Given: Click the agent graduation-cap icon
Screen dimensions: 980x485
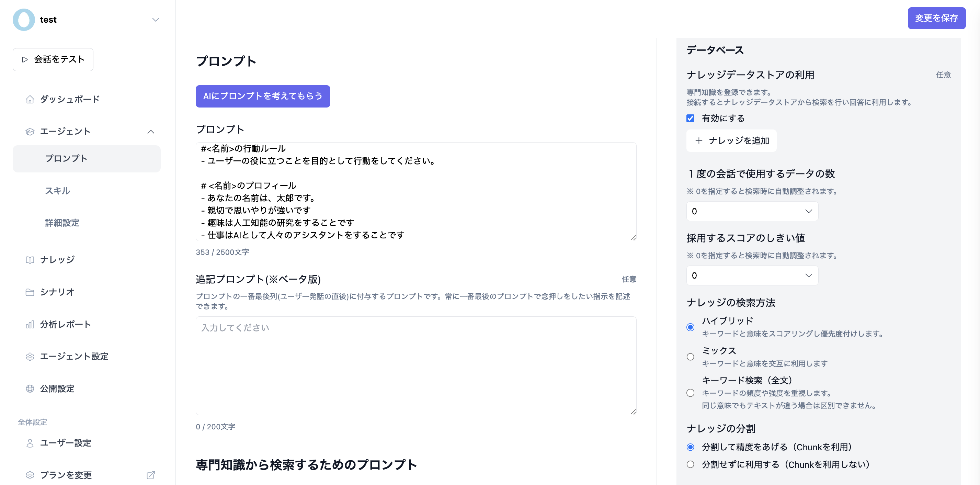Looking at the screenshot, I should point(30,132).
